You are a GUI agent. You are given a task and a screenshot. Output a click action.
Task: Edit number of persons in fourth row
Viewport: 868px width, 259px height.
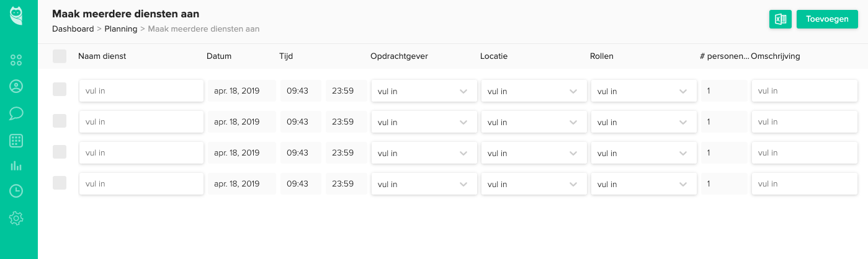click(724, 183)
